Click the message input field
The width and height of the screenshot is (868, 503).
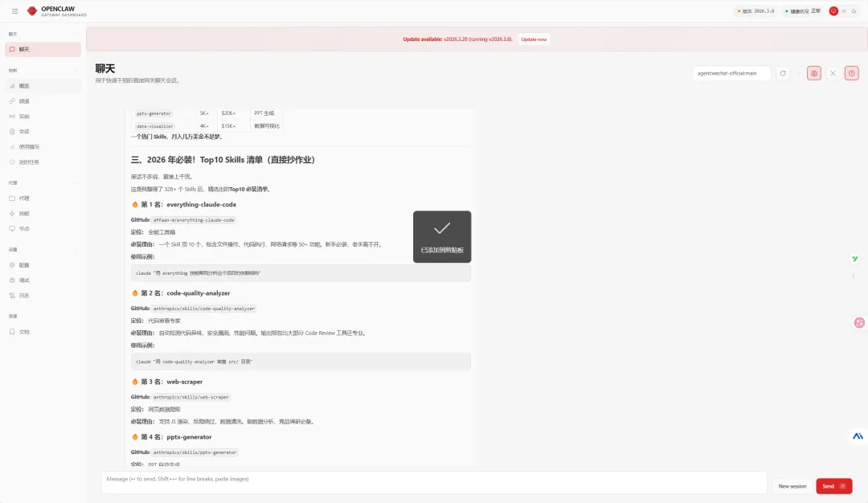tap(434, 483)
